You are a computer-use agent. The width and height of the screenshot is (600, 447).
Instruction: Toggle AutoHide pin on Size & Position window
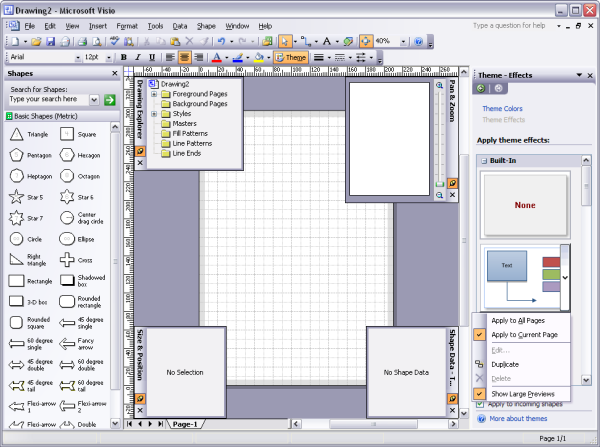[140, 399]
